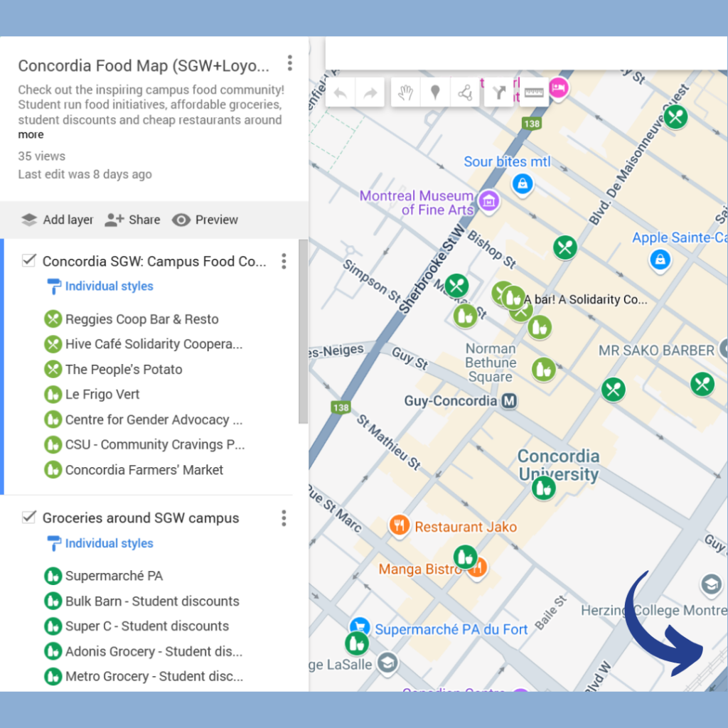Open Individual styles for Concordia SGW layer

100,286
